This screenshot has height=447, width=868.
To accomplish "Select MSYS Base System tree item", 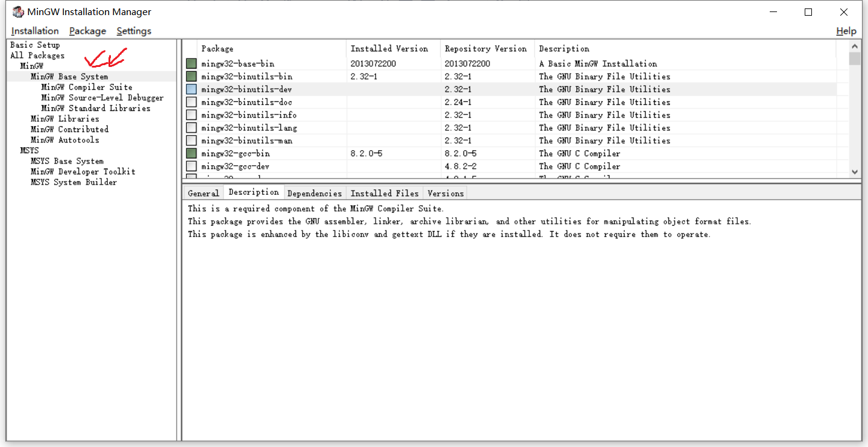I will (67, 161).
